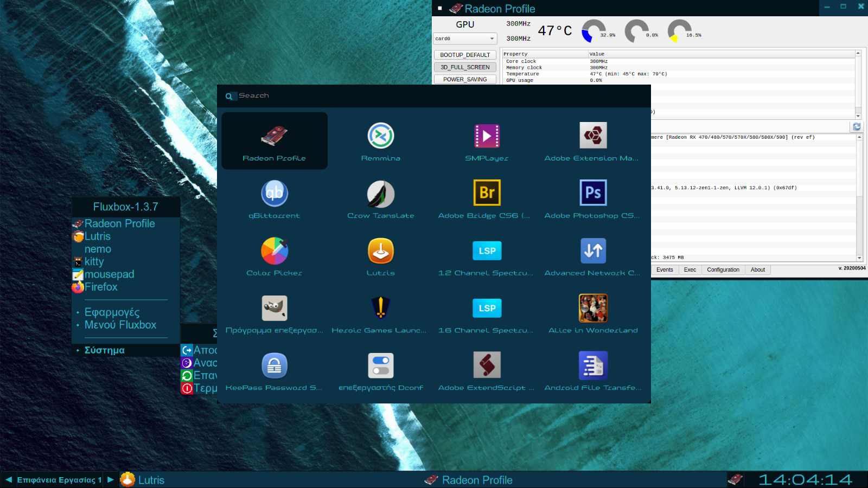Open Lutris from the launcher grid
868x488 pixels.
(x=381, y=256)
